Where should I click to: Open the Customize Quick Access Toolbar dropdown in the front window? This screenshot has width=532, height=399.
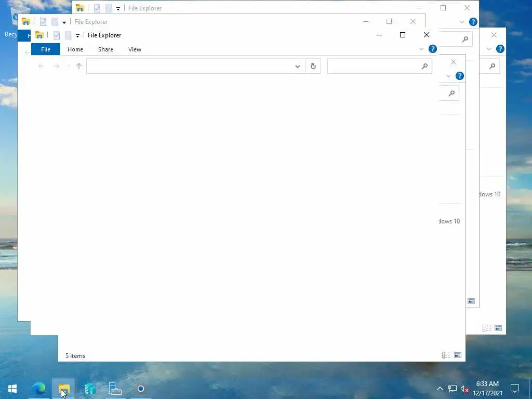coord(78,35)
